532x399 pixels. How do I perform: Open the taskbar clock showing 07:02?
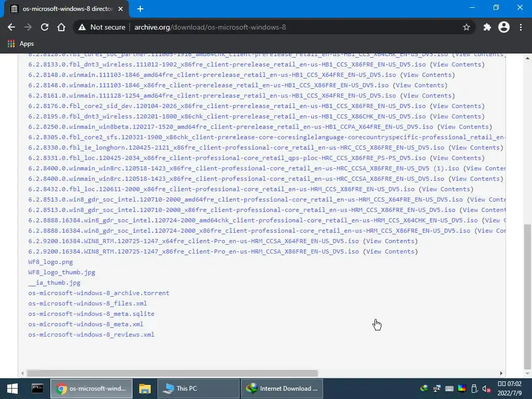(x=510, y=389)
